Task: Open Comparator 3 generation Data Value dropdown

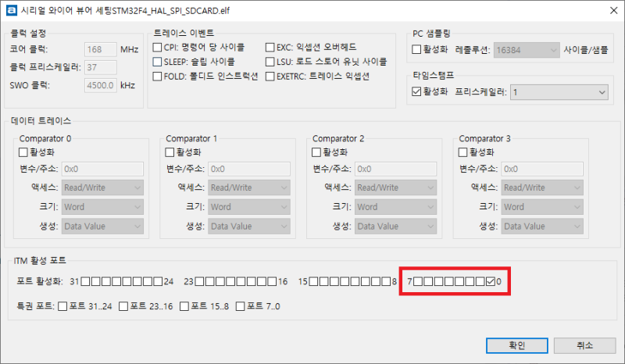Action: click(x=542, y=226)
